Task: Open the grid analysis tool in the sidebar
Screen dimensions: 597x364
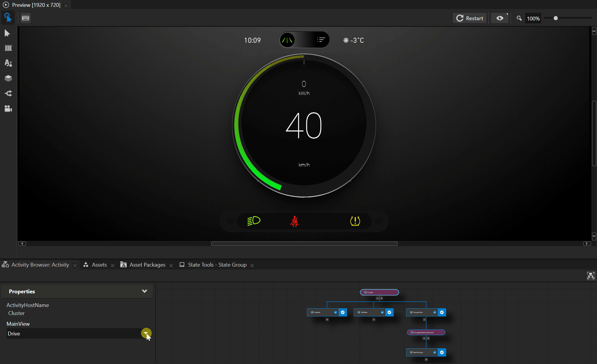Action: 8,48
